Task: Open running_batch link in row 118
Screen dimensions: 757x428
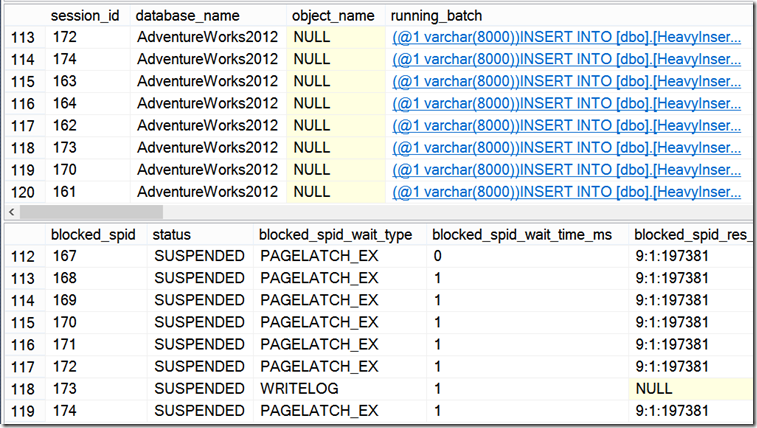Action: [x=566, y=148]
